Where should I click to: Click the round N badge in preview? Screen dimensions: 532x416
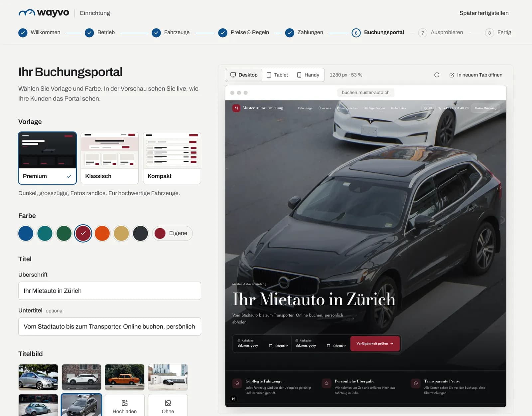click(233, 399)
